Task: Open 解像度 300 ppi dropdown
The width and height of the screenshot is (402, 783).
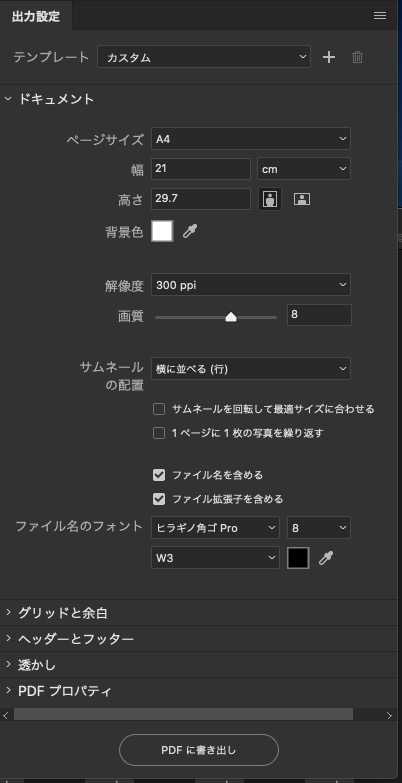Action: pos(251,285)
